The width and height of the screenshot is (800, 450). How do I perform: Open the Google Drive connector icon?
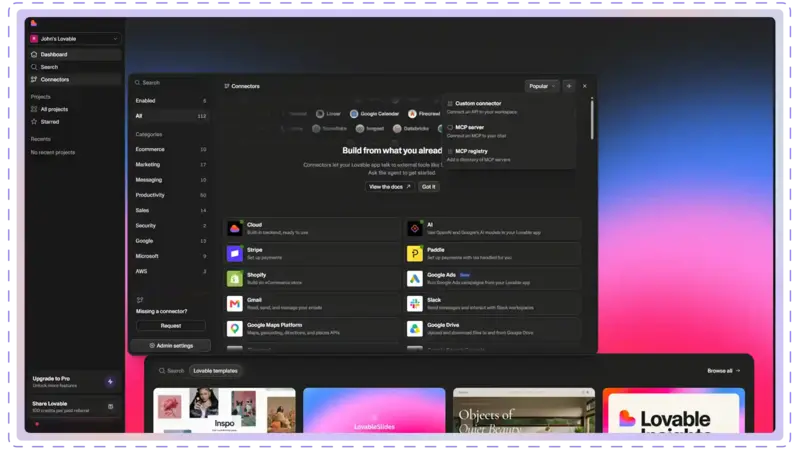pos(415,329)
